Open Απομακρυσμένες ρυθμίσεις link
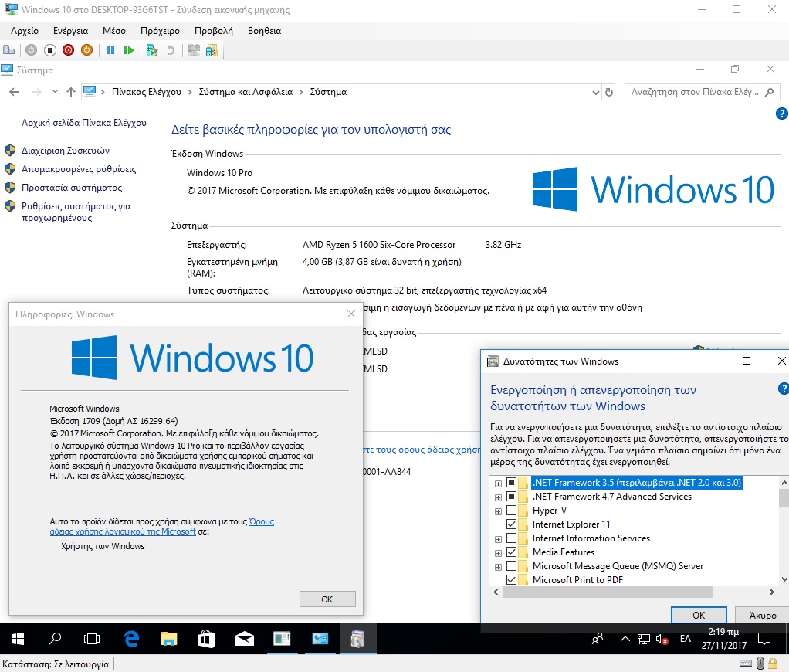789x672 pixels. coord(79,169)
